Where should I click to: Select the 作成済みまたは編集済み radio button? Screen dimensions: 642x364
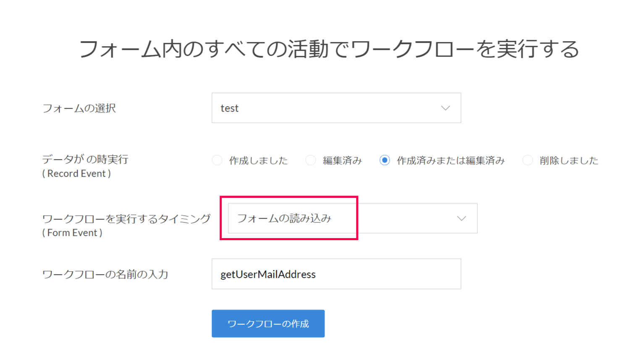pos(385,160)
